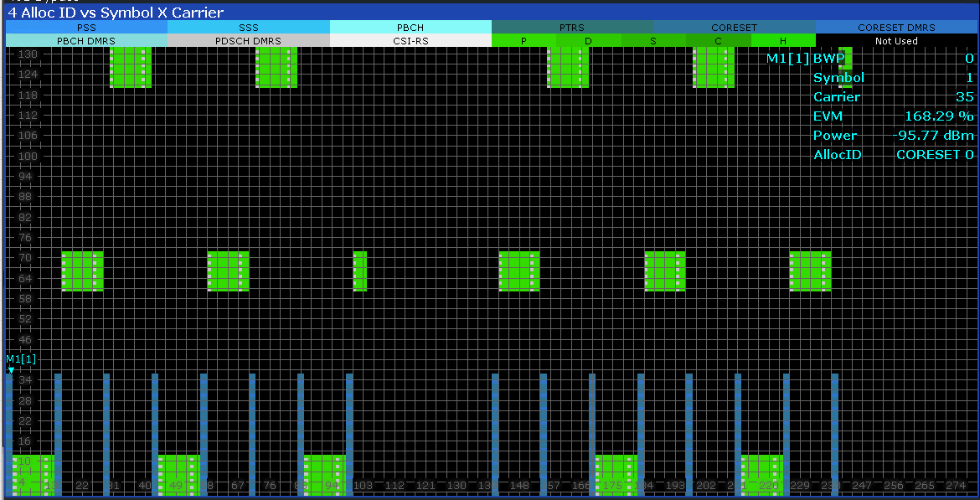Click x-axis label 274
The image size is (980, 500).
(956, 487)
